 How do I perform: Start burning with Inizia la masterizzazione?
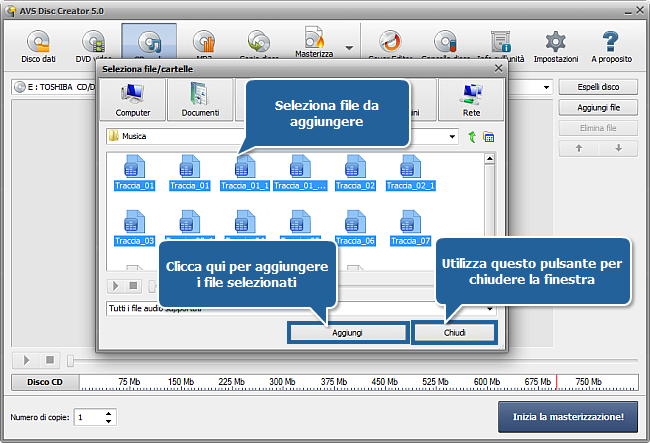click(567, 416)
